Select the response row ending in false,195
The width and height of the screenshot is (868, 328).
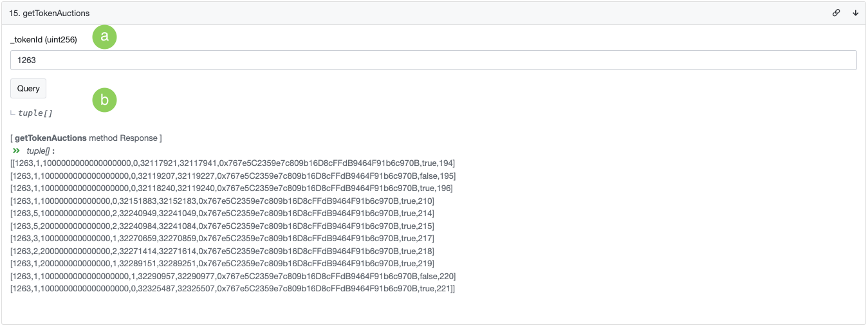tap(234, 176)
